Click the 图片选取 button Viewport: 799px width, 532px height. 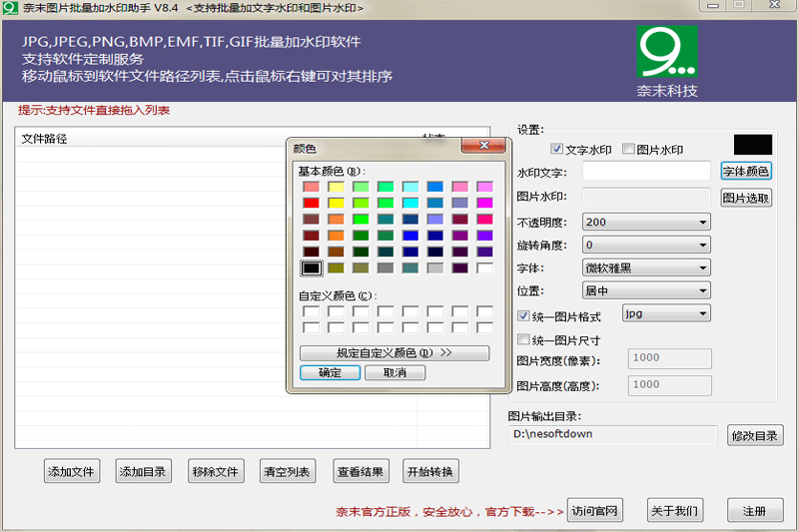[746, 198]
